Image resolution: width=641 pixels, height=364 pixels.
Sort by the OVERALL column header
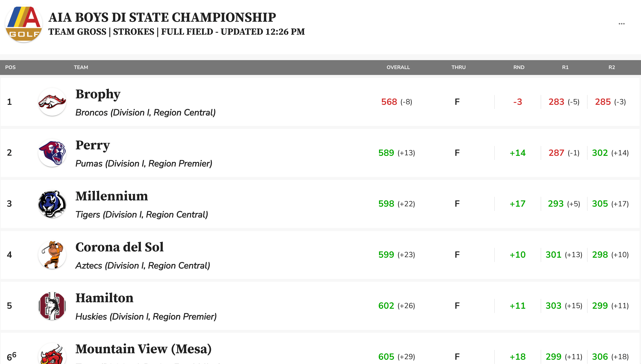coord(398,67)
